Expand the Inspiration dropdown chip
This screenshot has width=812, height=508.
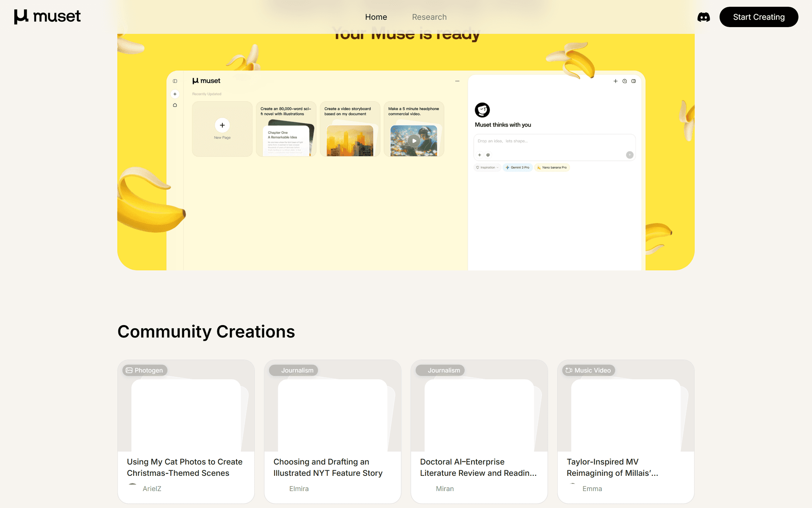click(487, 168)
